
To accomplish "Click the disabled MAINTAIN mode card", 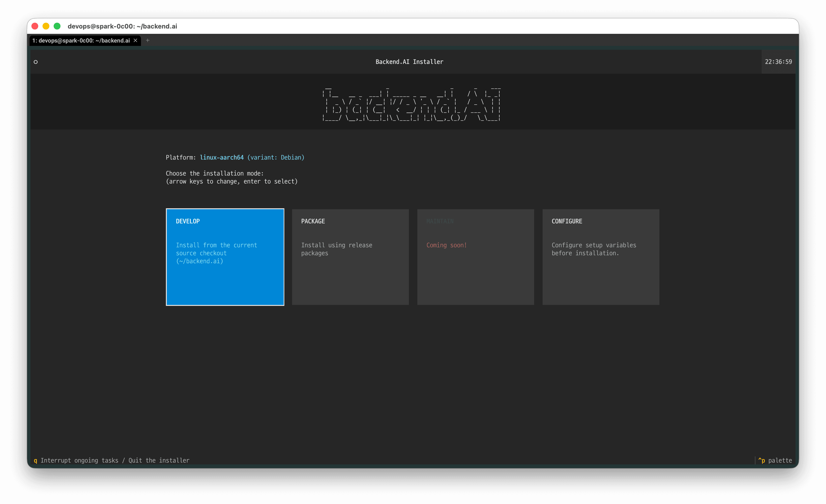I will click(475, 257).
